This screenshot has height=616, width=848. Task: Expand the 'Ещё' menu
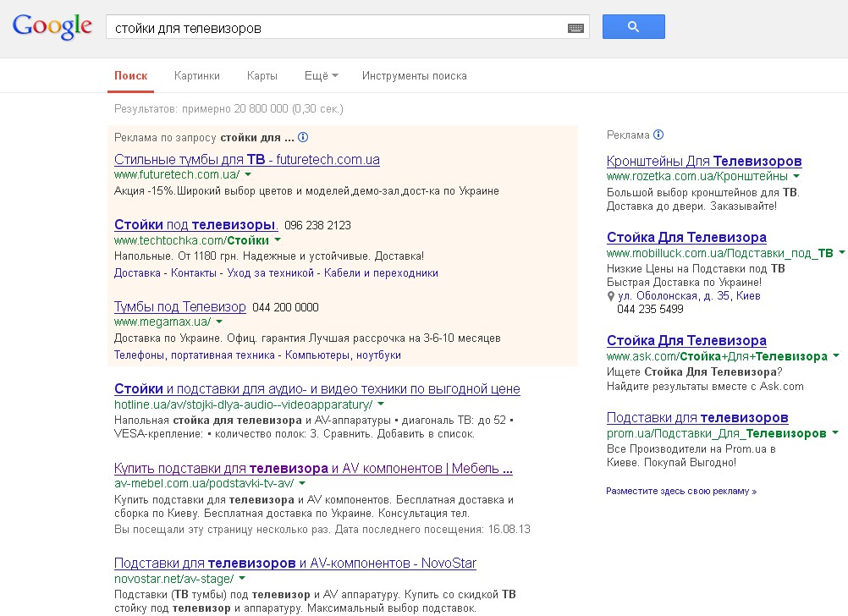[x=322, y=75]
